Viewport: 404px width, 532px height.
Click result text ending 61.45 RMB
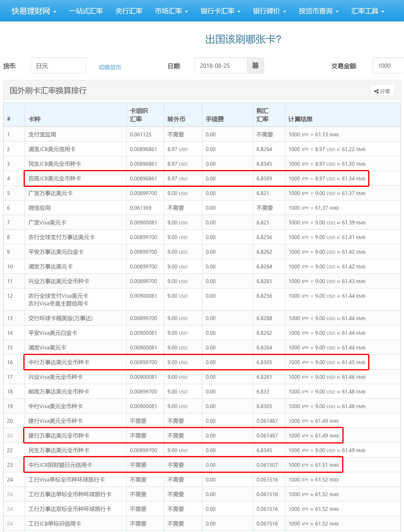click(x=327, y=362)
